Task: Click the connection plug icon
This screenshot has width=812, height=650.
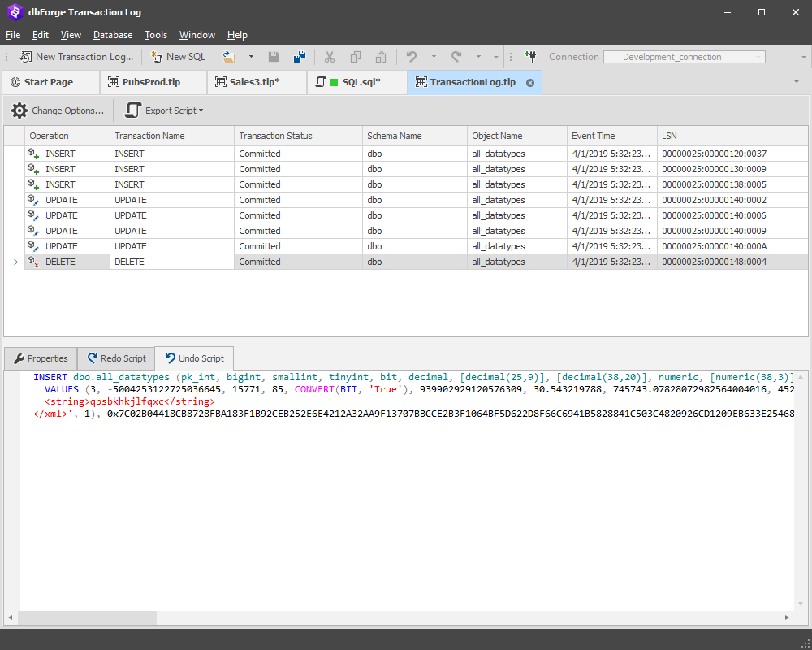Action: click(x=530, y=57)
